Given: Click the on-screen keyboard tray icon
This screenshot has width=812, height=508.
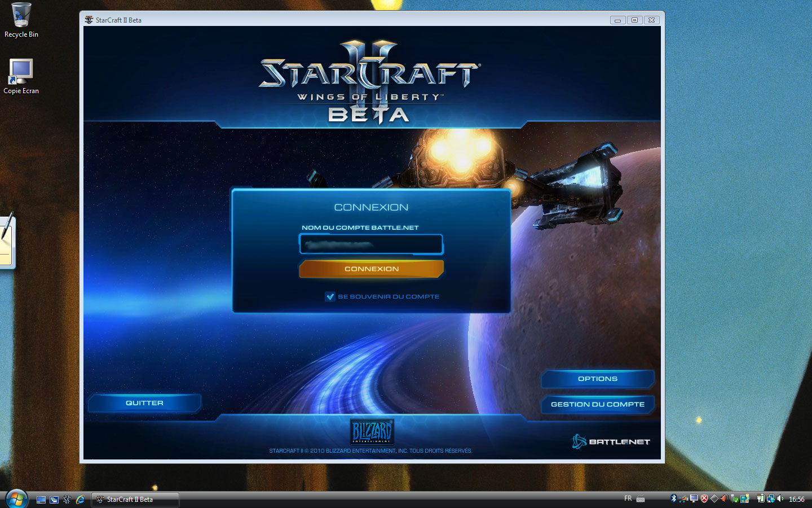Looking at the screenshot, I should click(x=641, y=499).
